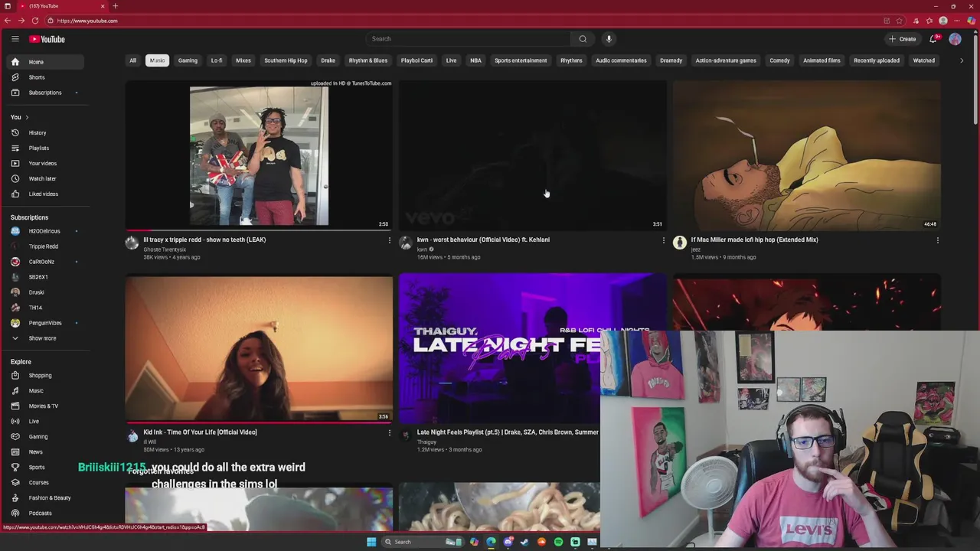Click the YouTube search input field
This screenshot has width=980, height=551.
469,39
